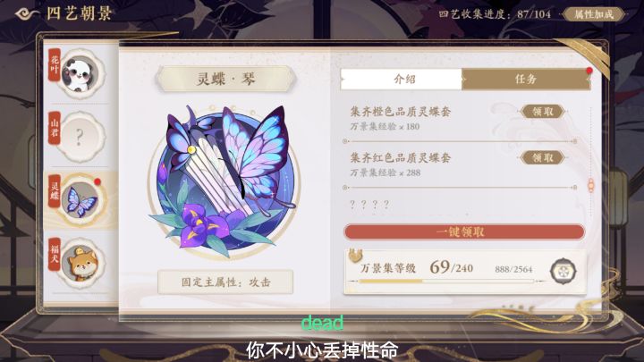Select the 灵蝶 butterfly icon

[x=80, y=200]
